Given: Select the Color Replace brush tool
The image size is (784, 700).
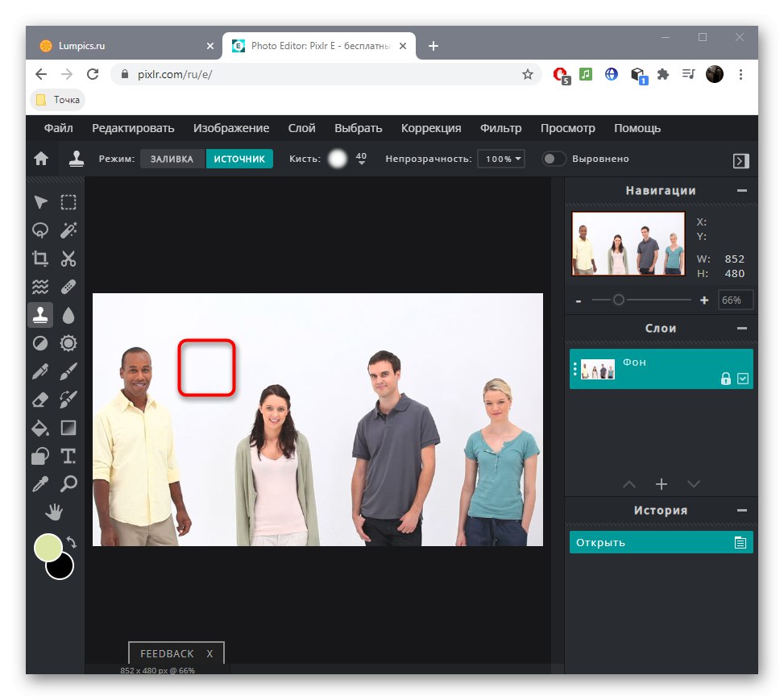Looking at the screenshot, I should [68, 400].
